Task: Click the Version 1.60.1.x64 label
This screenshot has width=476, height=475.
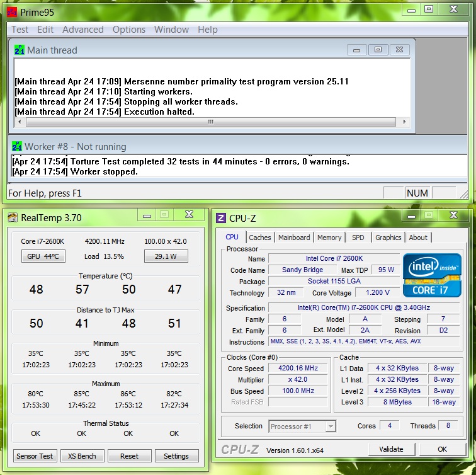Action: pos(295,450)
